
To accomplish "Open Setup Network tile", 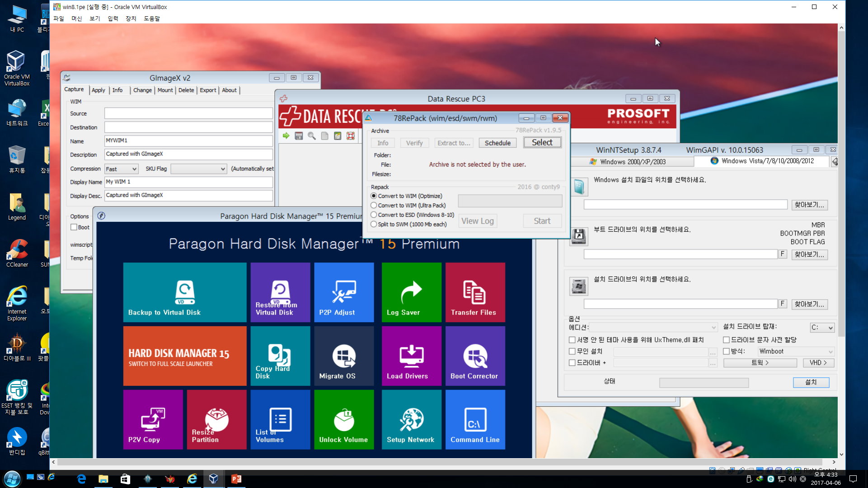I will pos(412,420).
